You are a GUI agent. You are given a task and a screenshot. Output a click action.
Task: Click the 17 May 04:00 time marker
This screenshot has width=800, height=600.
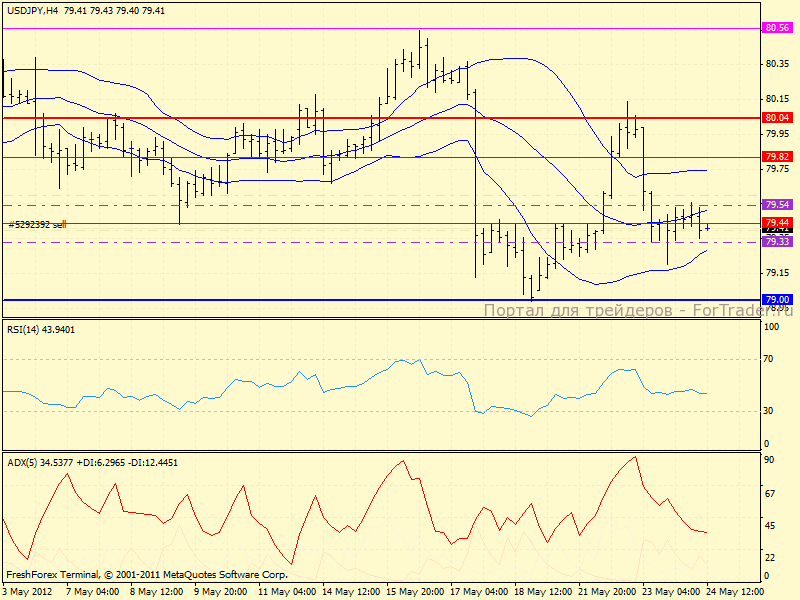click(479, 591)
